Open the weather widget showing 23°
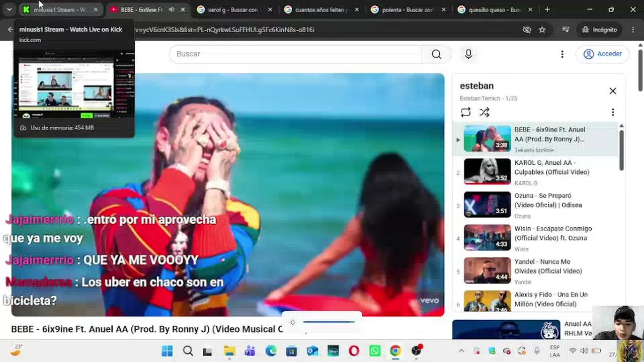This screenshot has width=644, height=362. pyautogui.click(x=17, y=350)
